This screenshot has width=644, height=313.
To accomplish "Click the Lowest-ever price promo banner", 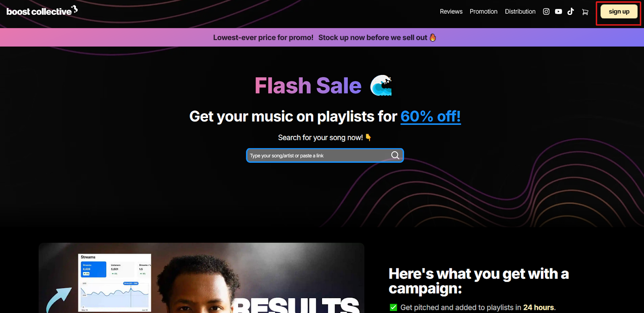I will tap(322, 37).
